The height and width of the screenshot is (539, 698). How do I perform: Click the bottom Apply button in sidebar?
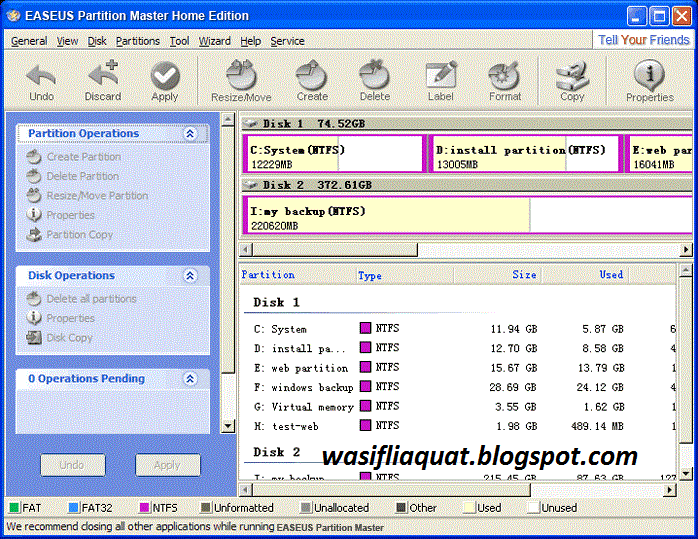tap(167, 465)
